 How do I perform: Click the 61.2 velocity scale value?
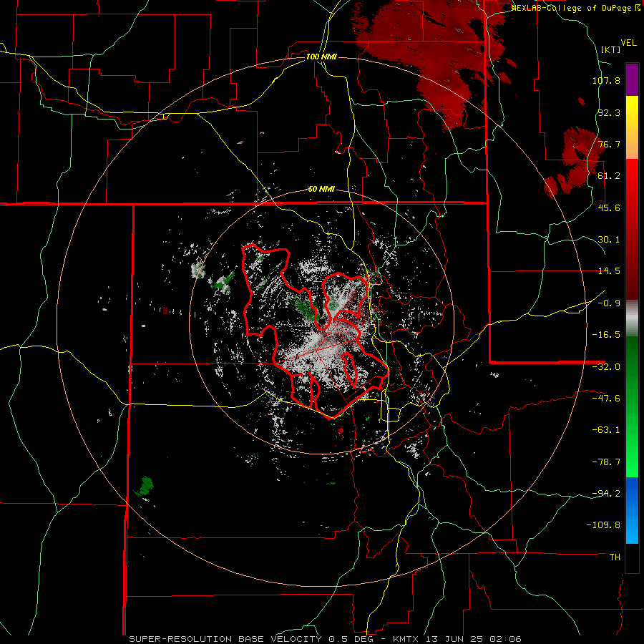[x=609, y=176]
